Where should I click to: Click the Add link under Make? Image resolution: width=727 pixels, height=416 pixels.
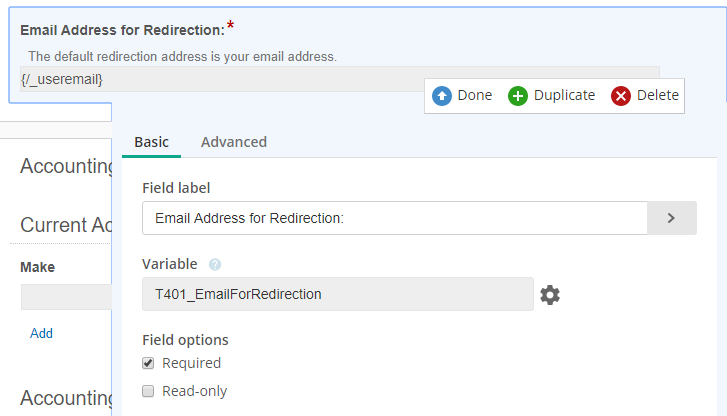pos(41,333)
